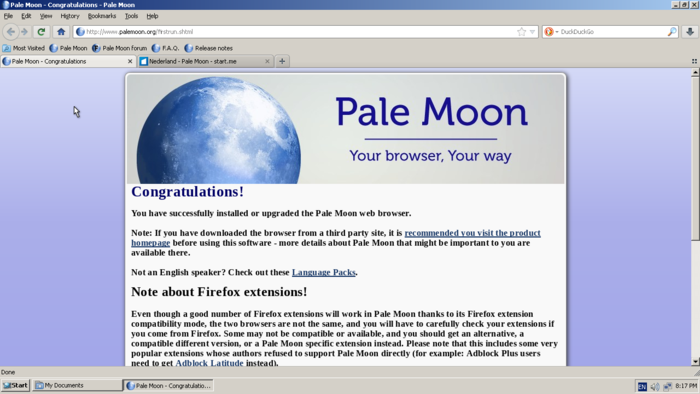Click the Back navigation arrow
Image resolution: width=700 pixels, height=394 pixels.
pyautogui.click(x=11, y=32)
